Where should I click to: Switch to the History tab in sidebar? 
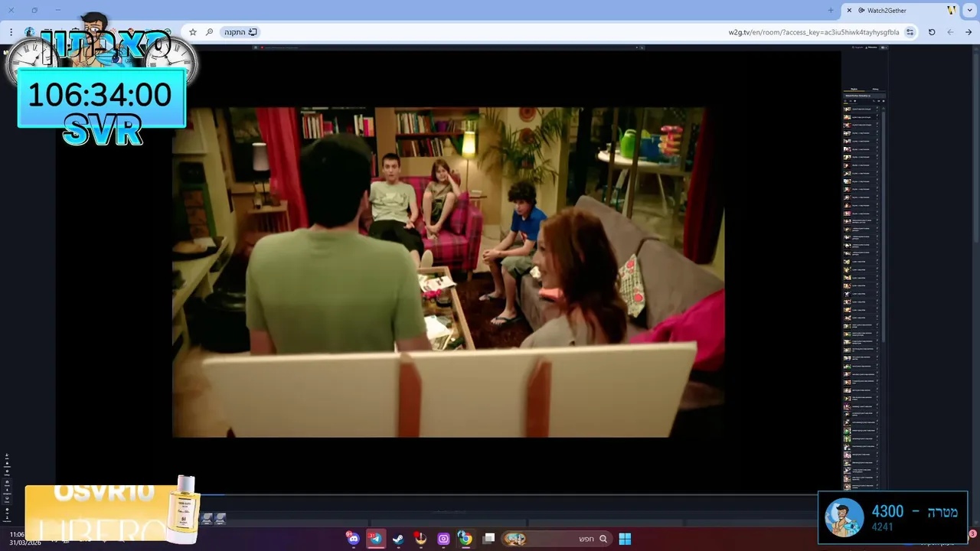pos(875,90)
